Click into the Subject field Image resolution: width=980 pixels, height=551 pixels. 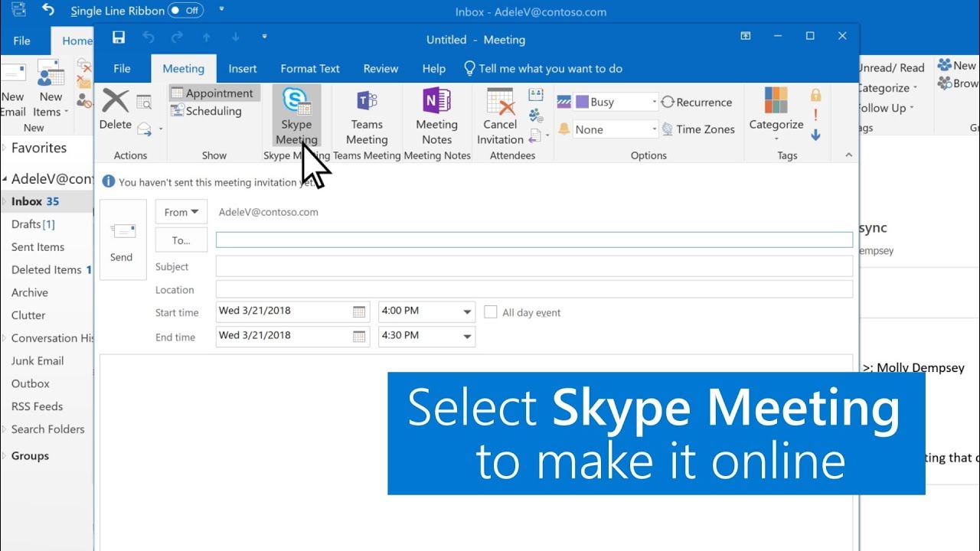point(534,266)
